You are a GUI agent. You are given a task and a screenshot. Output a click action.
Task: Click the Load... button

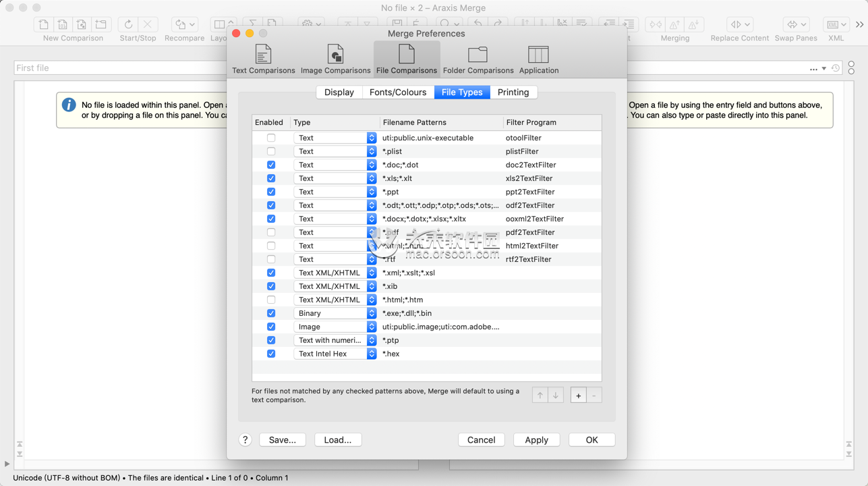click(x=338, y=439)
